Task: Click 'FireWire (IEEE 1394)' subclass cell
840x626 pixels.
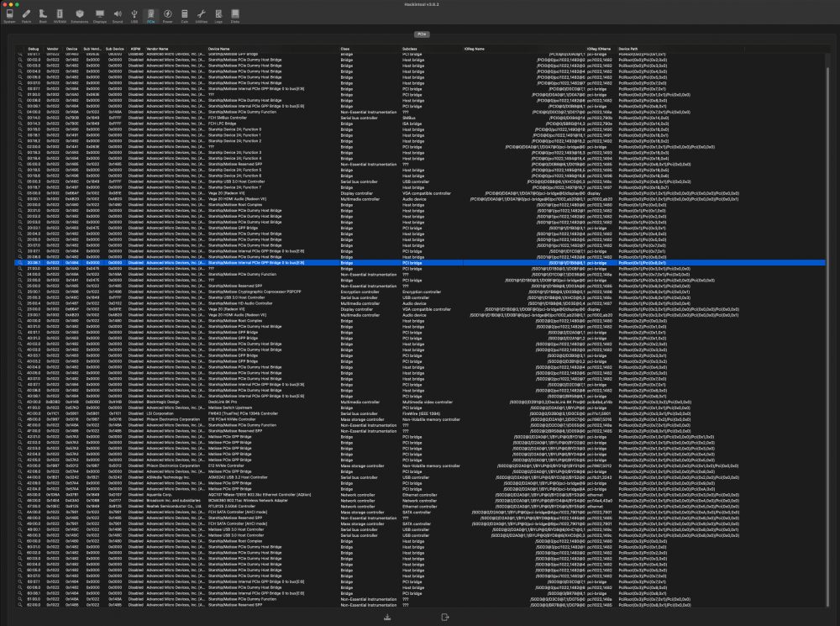Action: (x=421, y=413)
